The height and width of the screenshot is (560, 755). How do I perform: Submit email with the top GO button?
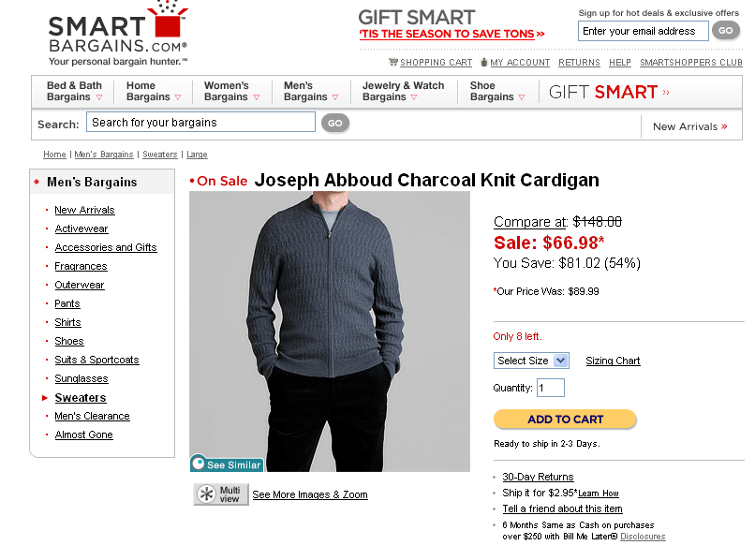point(726,31)
